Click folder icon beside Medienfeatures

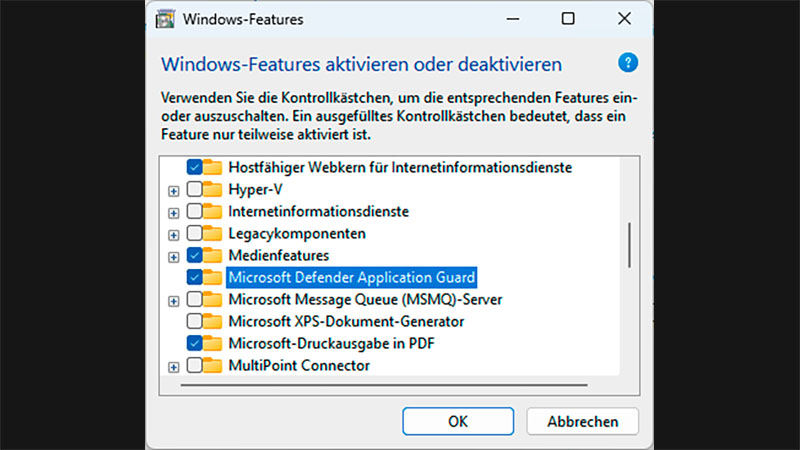(x=213, y=255)
